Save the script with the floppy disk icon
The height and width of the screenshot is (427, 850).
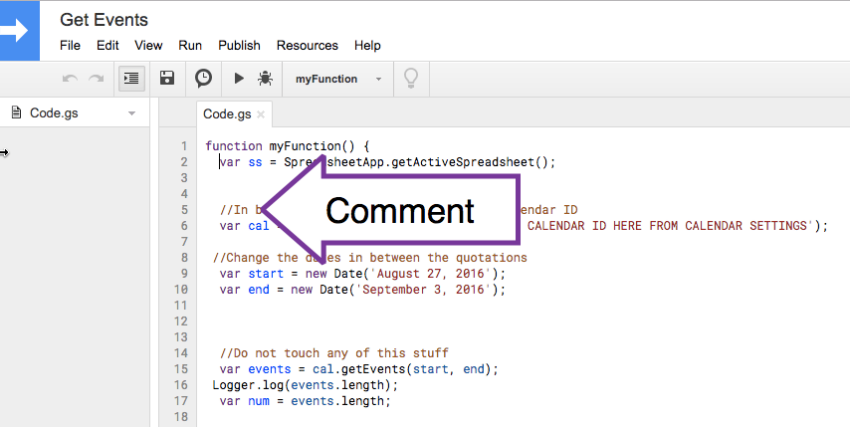tap(168, 78)
